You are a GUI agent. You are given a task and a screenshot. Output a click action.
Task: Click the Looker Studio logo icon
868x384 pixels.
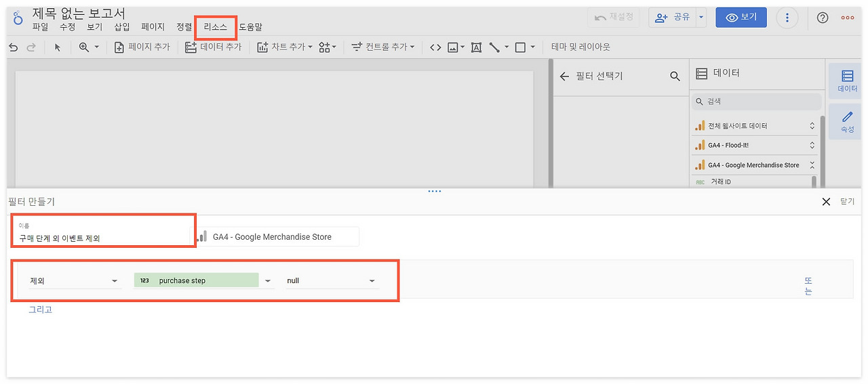pos(18,17)
